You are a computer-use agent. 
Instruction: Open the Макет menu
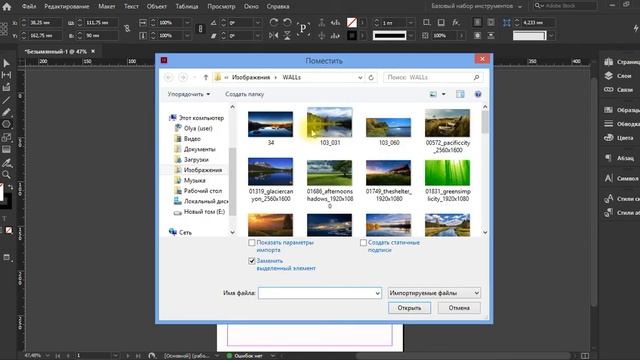pos(107,6)
